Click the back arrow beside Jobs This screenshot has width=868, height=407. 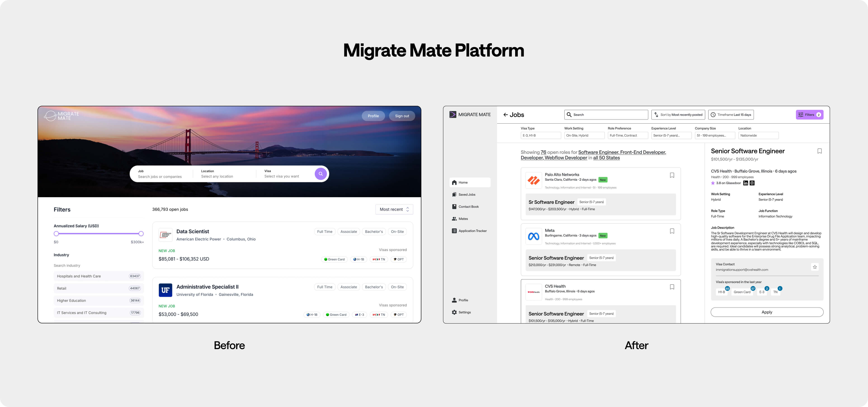[505, 115]
